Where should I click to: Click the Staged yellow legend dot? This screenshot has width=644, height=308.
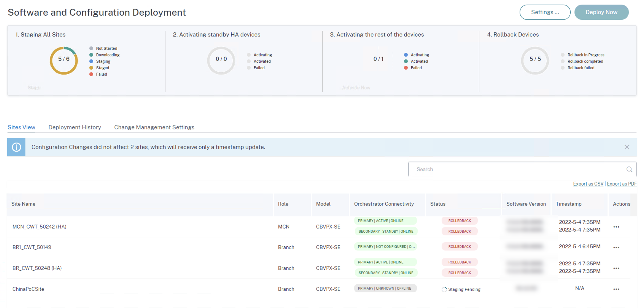pos(91,68)
